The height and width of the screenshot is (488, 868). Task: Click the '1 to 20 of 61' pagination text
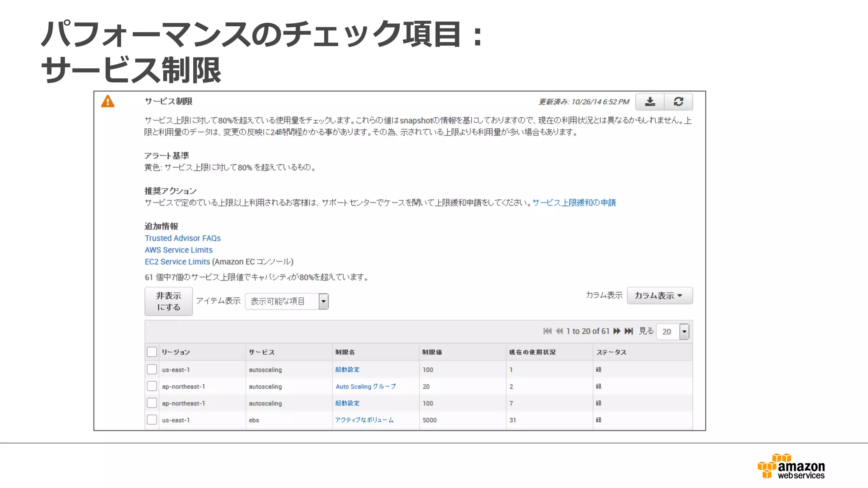588,331
